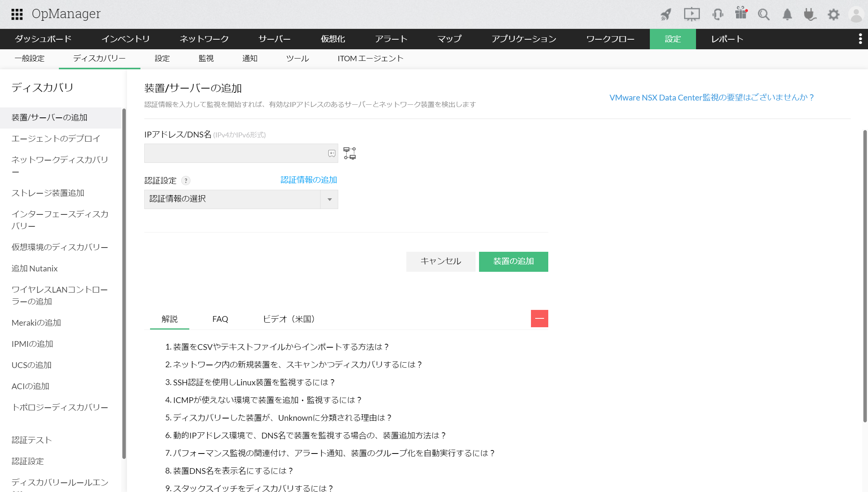Screen dimensions: 868x492
Task: Switch to the FAQ tab
Action: 220,319
